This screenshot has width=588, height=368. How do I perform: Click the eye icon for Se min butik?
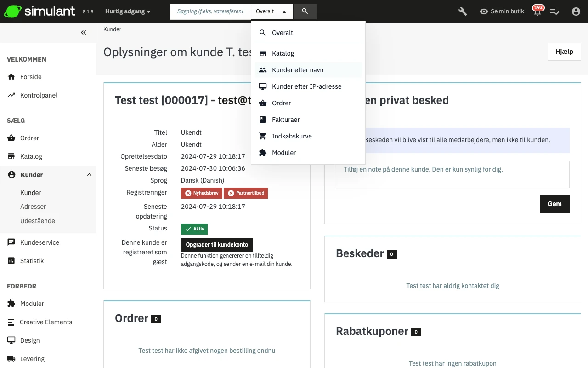(484, 11)
